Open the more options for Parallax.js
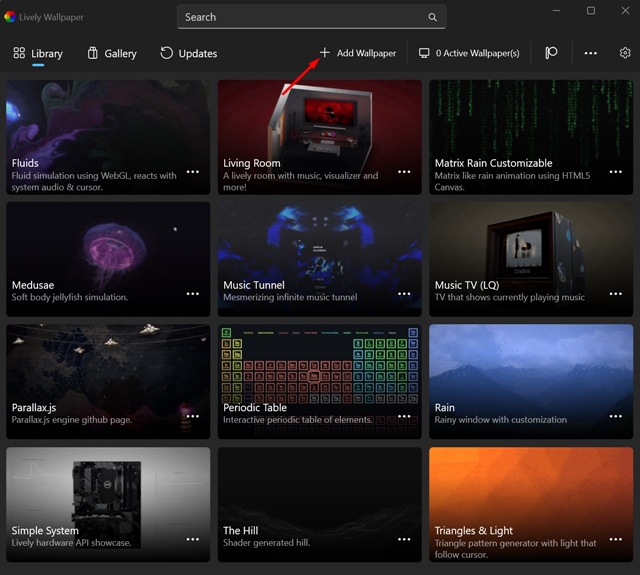Image resolution: width=640 pixels, height=575 pixels. coord(193,416)
